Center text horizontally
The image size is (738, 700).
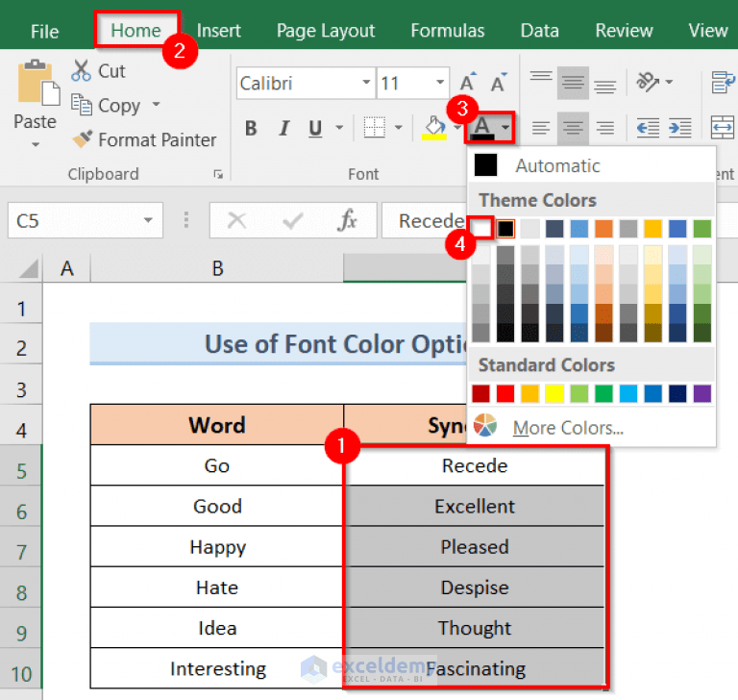573,128
